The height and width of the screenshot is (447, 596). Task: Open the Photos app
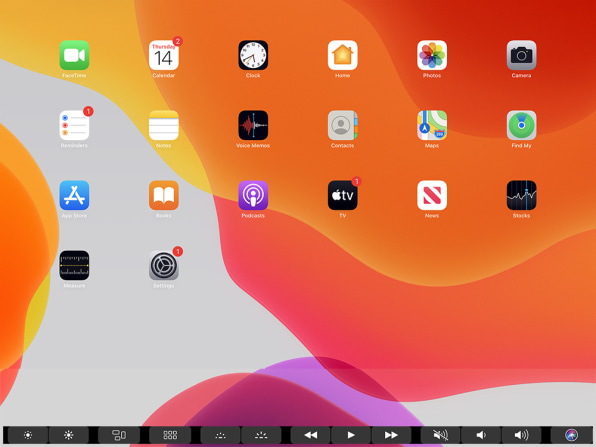[x=432, y=55]
